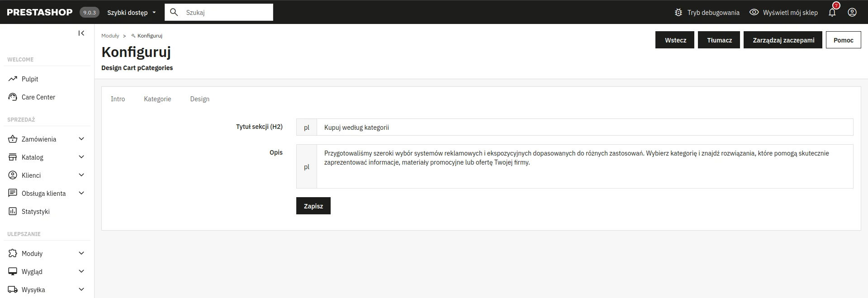Collapse the sidebar menu

point(81,33)
